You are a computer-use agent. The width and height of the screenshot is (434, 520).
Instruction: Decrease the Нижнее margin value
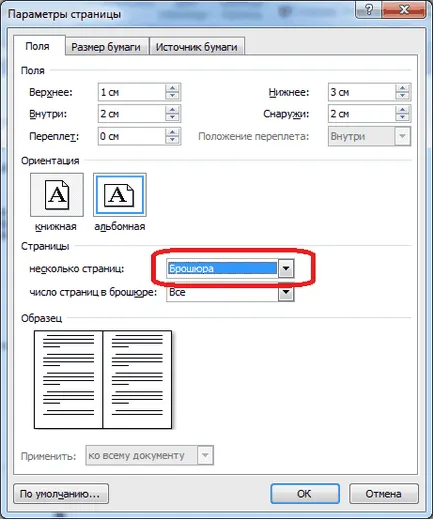403,96
